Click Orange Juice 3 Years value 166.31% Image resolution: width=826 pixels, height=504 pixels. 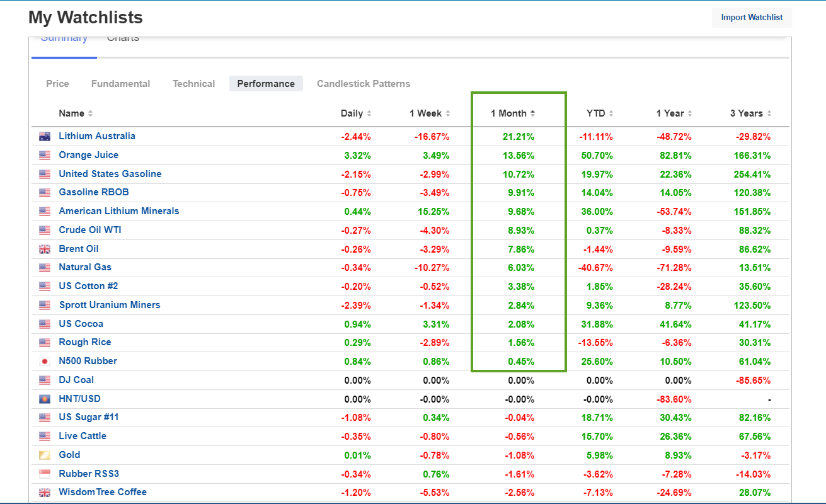(752, 156)
